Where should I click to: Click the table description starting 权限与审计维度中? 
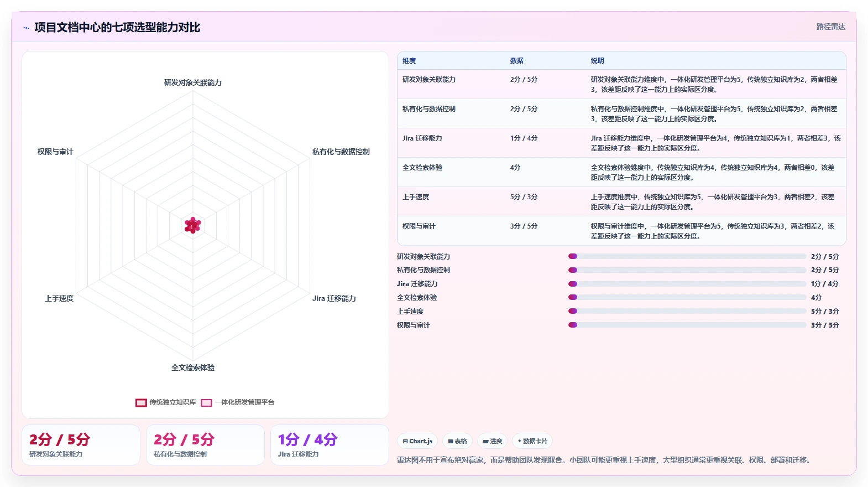pyautogui.click(x=713, y=231)
